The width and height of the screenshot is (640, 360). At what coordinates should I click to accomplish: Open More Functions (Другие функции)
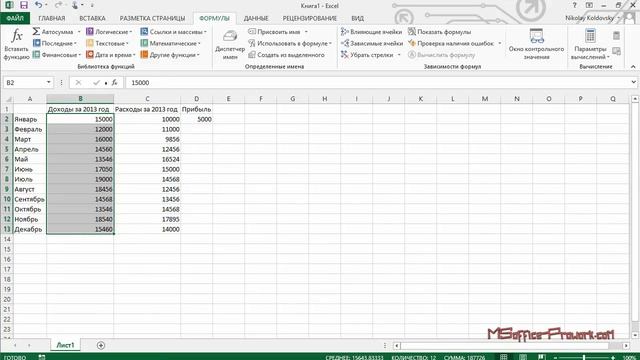tap(170, 55)
